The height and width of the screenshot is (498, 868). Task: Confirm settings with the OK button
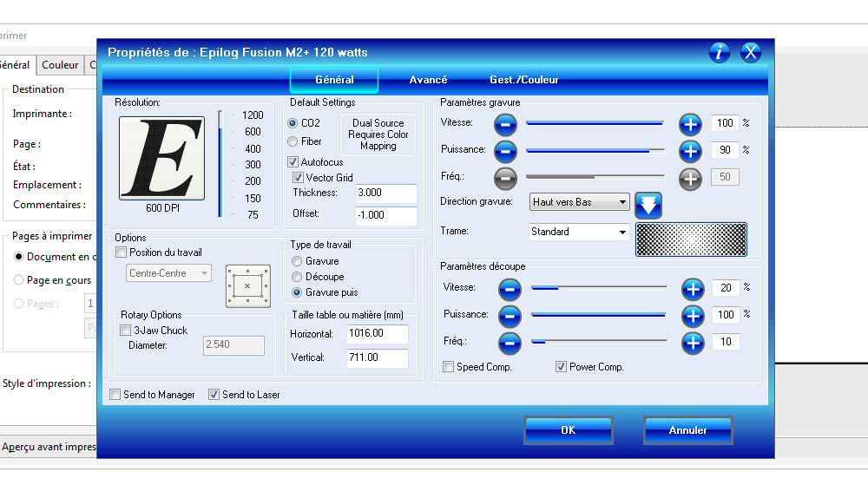click(x=568, y=430)
